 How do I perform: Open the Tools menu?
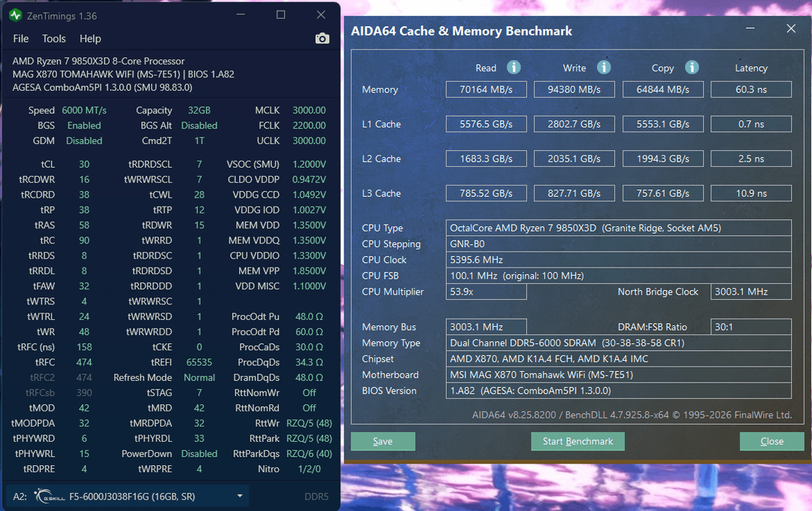coord(54,38)
